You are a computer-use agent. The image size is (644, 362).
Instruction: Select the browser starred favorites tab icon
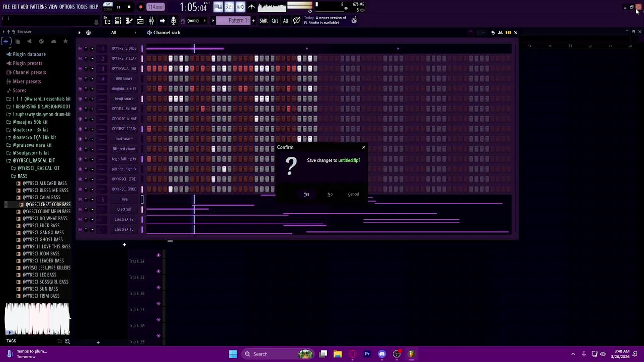[x=65, y=41]
